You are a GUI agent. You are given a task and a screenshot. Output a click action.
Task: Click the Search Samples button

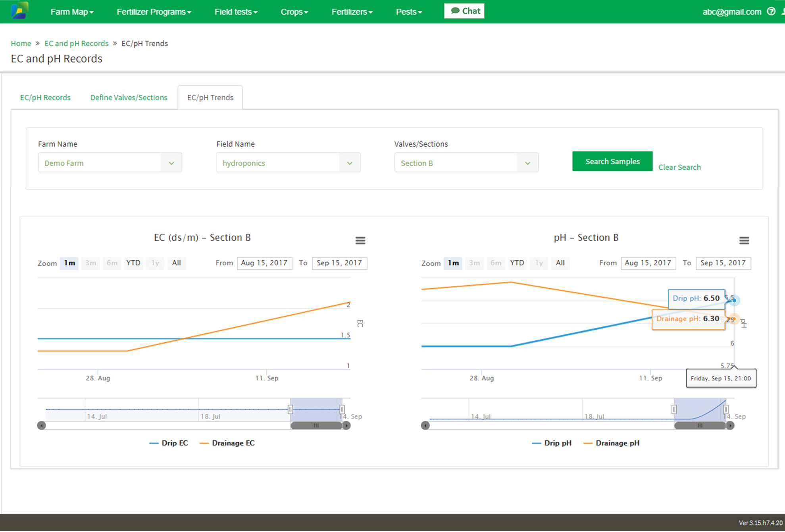click(x=612, y=161)
